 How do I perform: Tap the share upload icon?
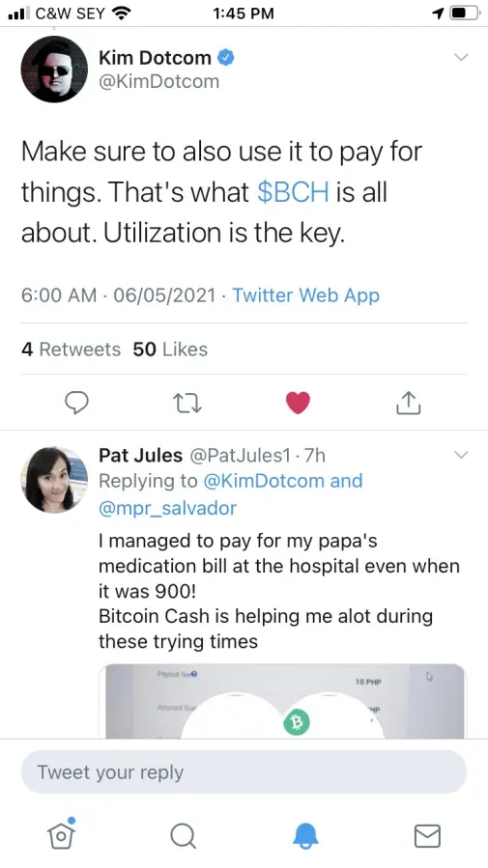409,403
